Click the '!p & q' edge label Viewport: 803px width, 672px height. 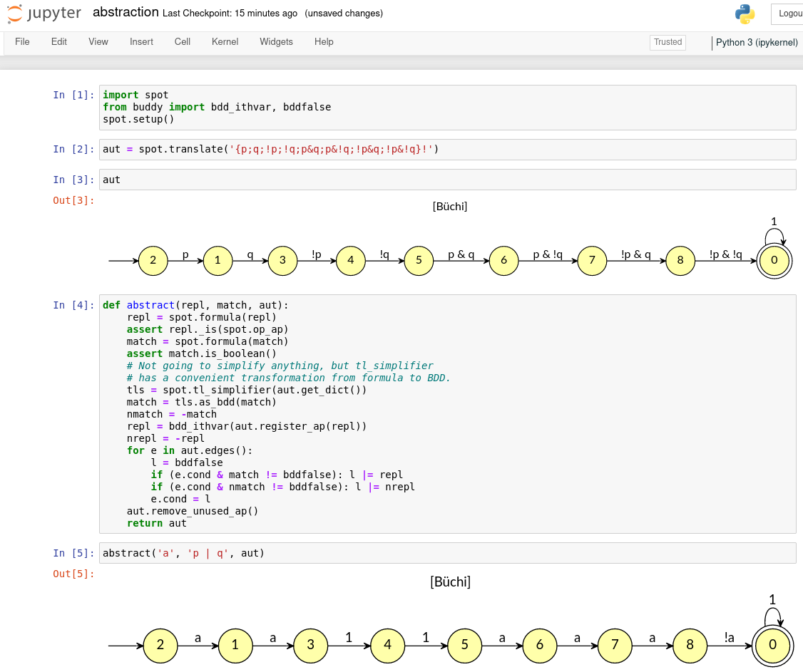(x=636, y=254)
